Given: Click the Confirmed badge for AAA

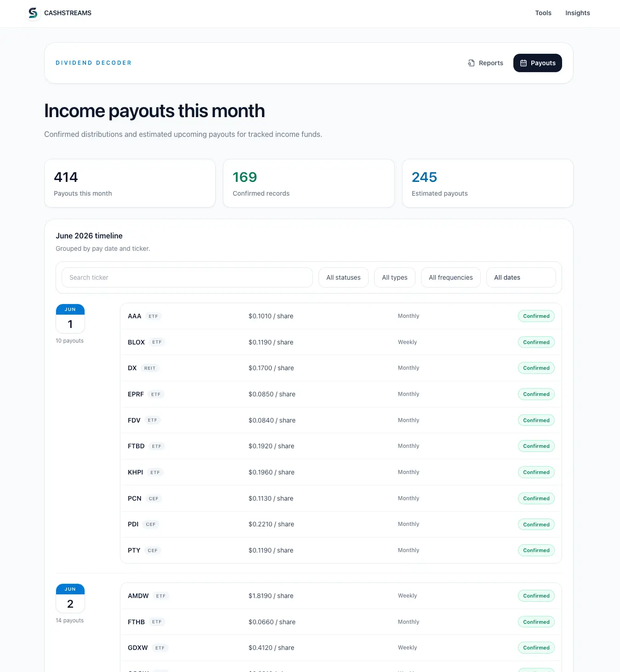Looking at the screenshot, I should point(536,316).
